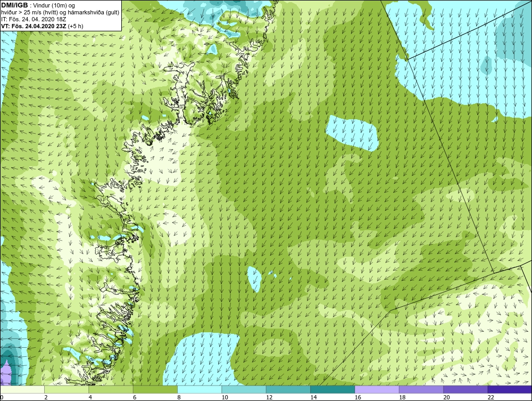Click the scale label '16'
Screen dimensions: 532x401
(x=358, y=398)
